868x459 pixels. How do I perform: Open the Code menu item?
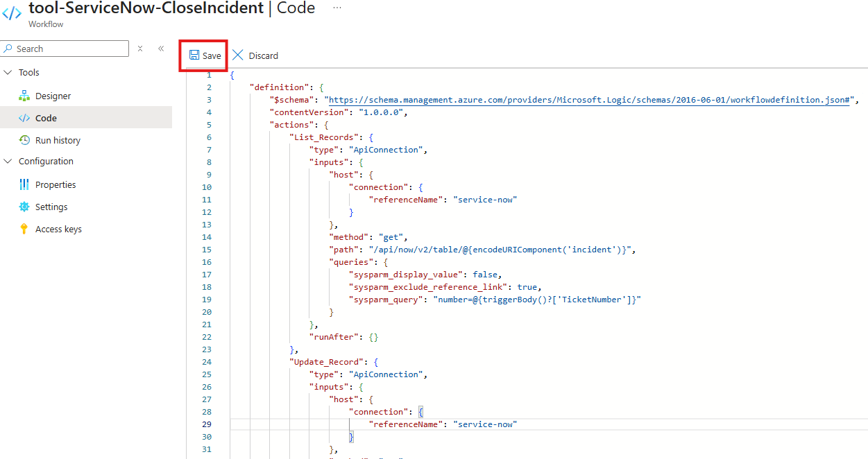46,118
